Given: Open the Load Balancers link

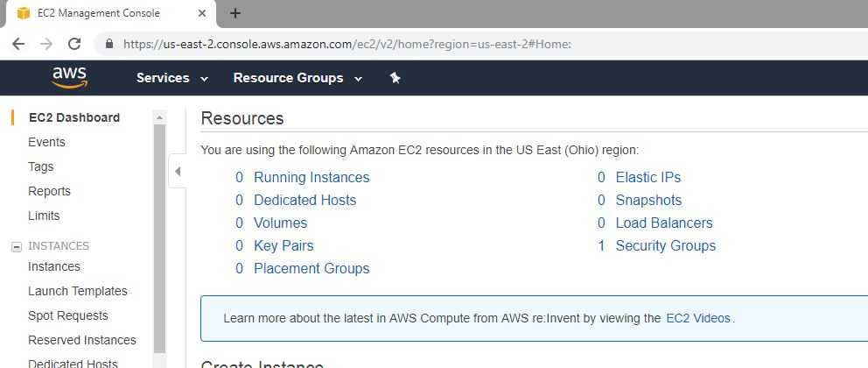Looking at the screenshot, I should coord(664,223).
